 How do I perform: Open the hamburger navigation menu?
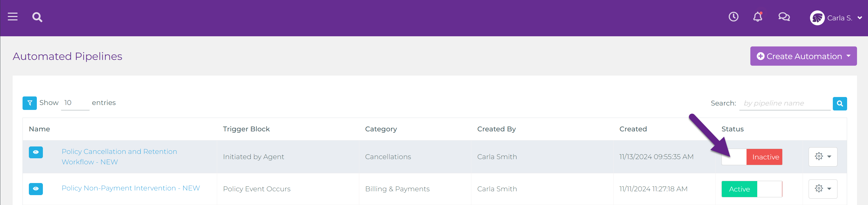[13, 16]
